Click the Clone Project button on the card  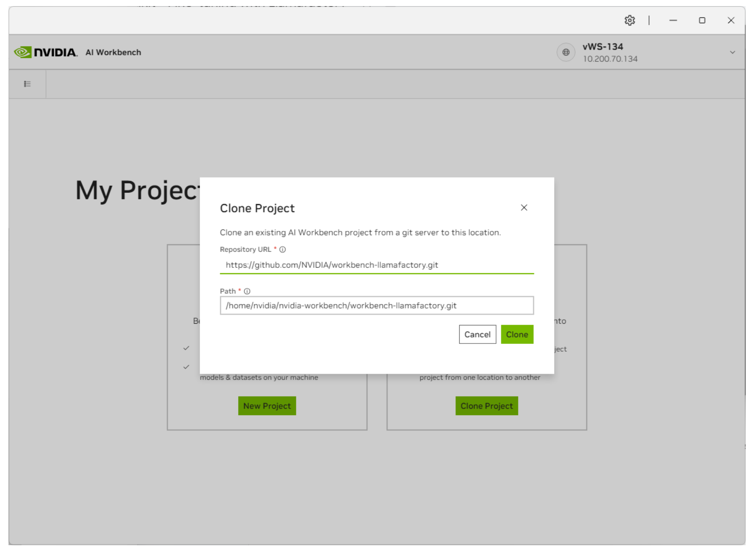point(487,406)
